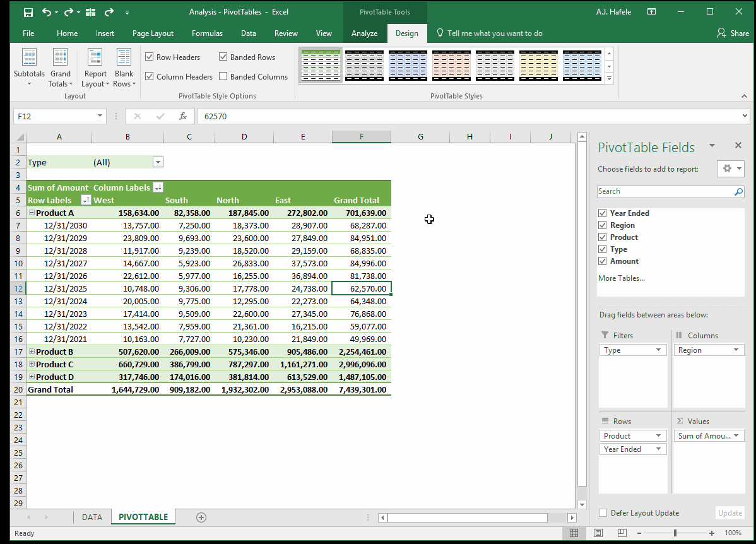756x544 pixels.
Task: Select the column F header
Action: [x=362, y=137]
